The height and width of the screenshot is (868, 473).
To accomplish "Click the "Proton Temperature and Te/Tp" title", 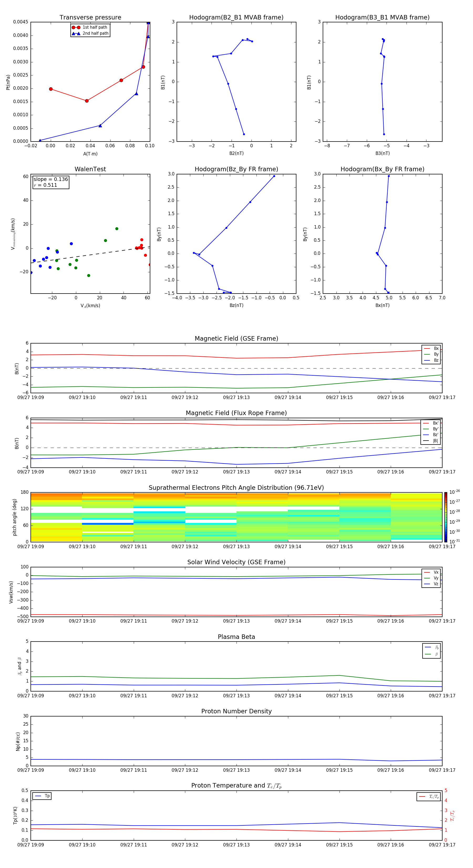I will (236, 786).
